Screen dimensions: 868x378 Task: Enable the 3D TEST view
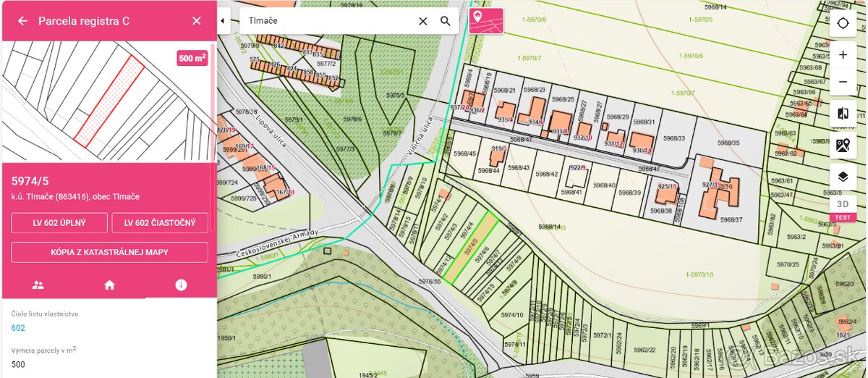point(843,208)
